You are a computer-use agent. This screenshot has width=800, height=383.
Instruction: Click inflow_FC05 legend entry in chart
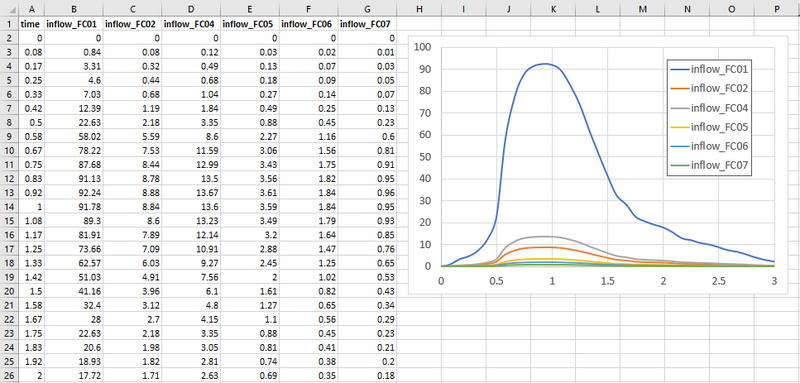click(x=709, y=126)
